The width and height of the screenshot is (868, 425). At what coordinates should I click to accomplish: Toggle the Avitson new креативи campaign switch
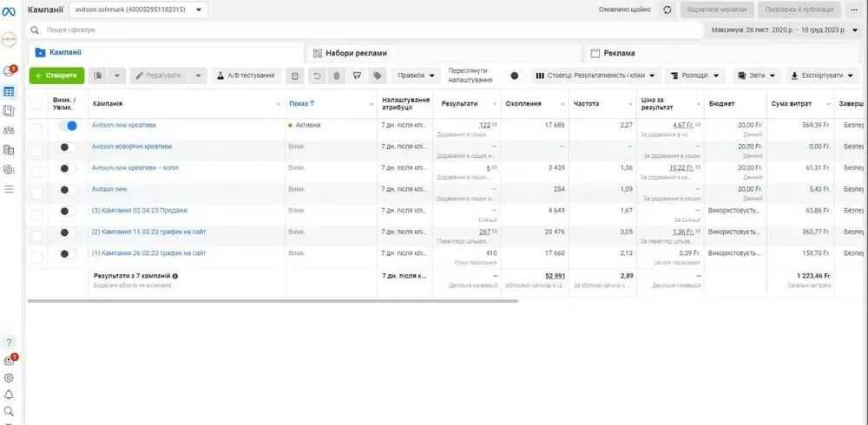pos(68,126)
